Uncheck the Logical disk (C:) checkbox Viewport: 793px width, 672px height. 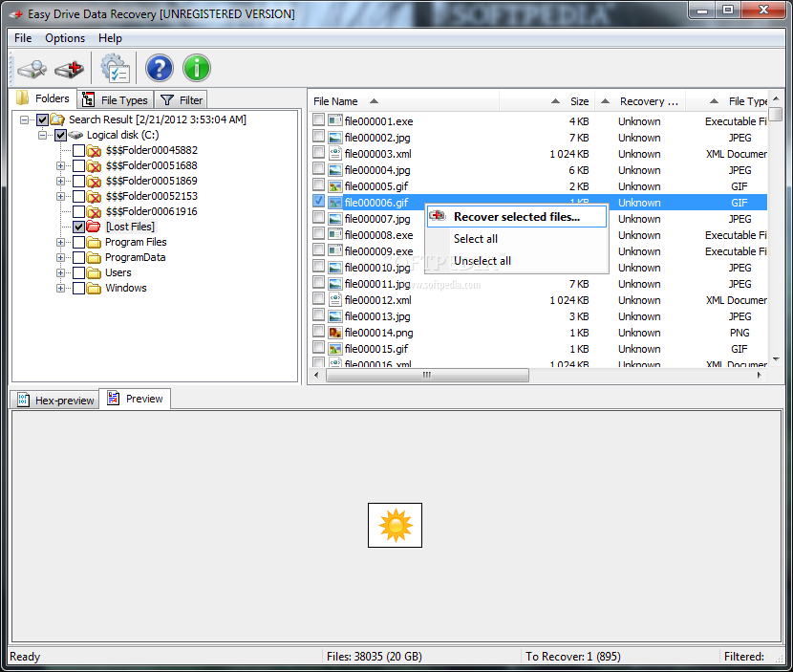tap(61, 135)
